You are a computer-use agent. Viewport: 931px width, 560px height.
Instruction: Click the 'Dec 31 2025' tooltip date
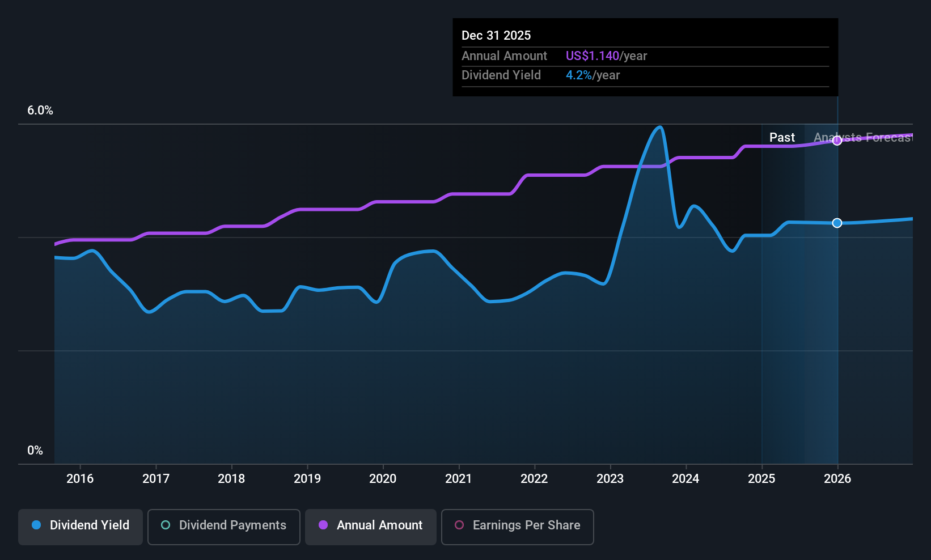tap(496, 35)
